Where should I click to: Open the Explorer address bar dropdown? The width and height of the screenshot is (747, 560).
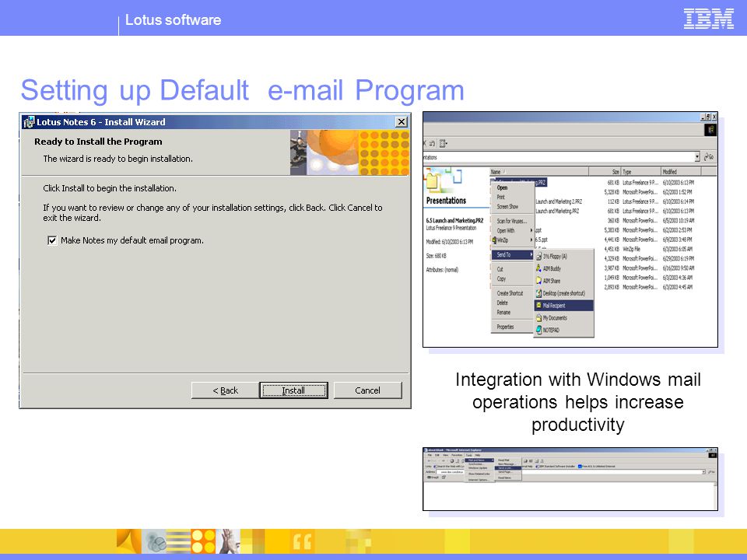point(697,156)
